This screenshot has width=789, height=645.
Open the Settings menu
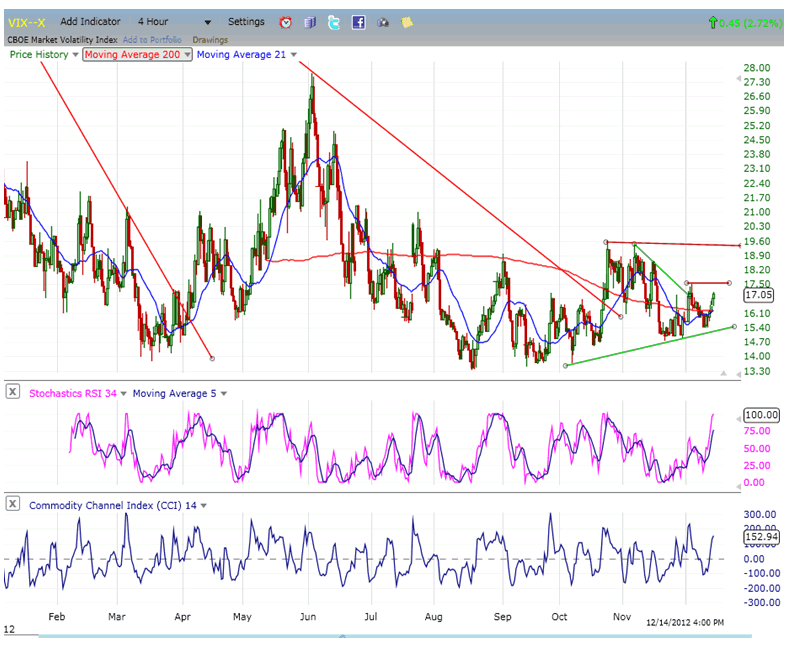[246, 22]
